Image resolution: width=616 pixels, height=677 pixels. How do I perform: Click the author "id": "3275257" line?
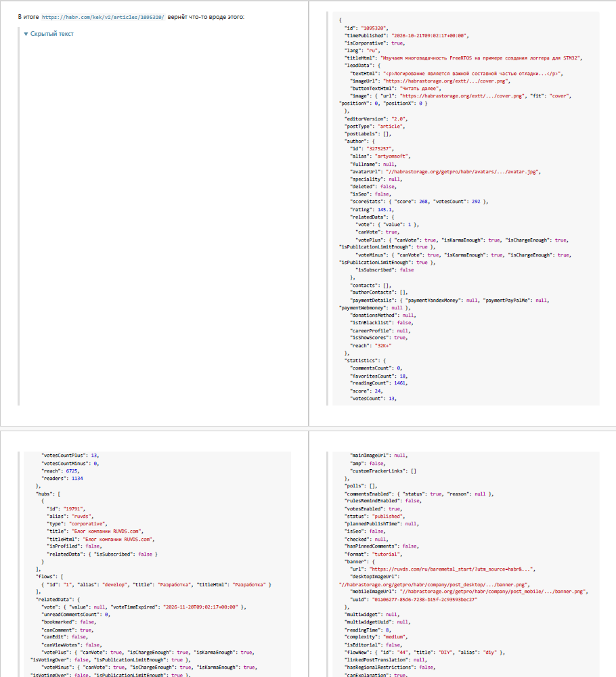(372, 148)
